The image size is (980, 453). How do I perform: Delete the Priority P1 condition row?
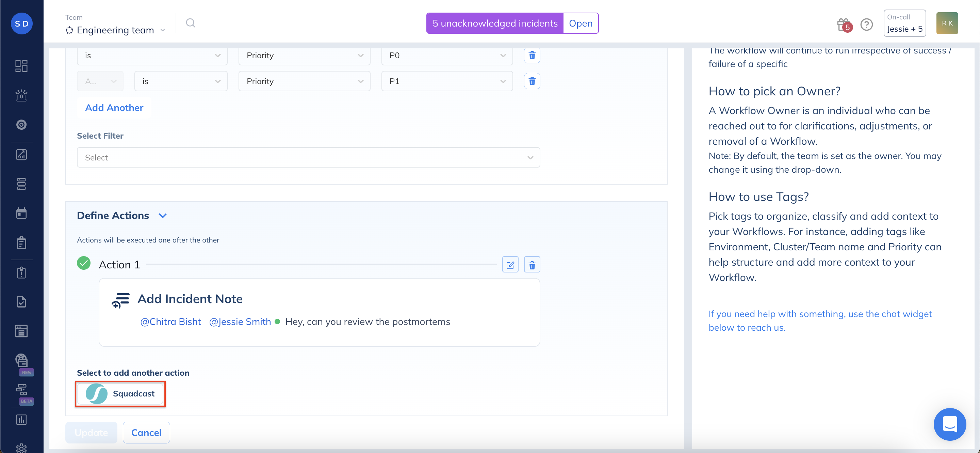click(532, 81)
